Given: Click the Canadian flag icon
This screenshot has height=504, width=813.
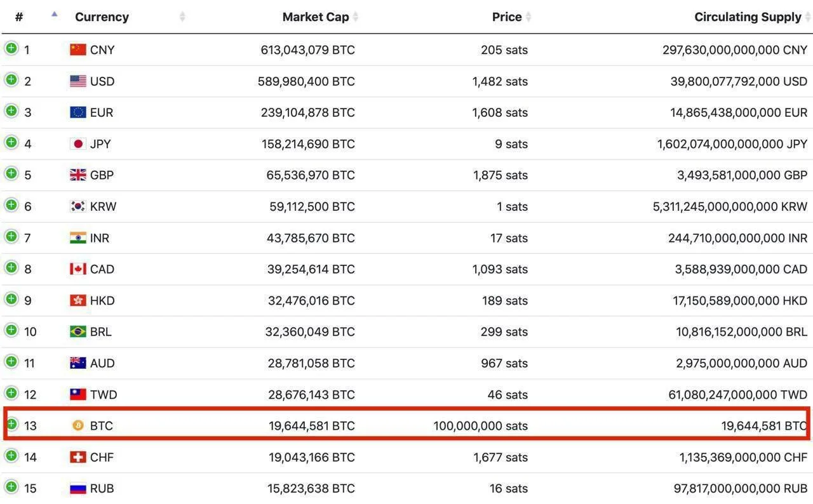Looking at the screenshot, I should pyautogui.click(x=78, y=269).
